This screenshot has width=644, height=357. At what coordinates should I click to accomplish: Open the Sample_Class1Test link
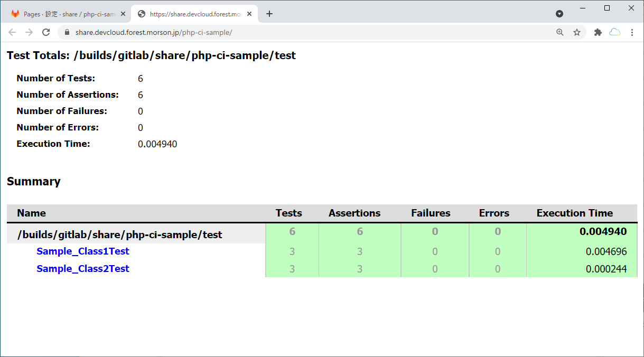point(83,251)
